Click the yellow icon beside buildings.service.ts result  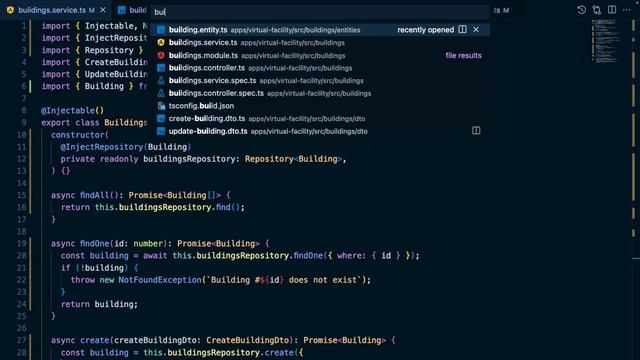161,42
